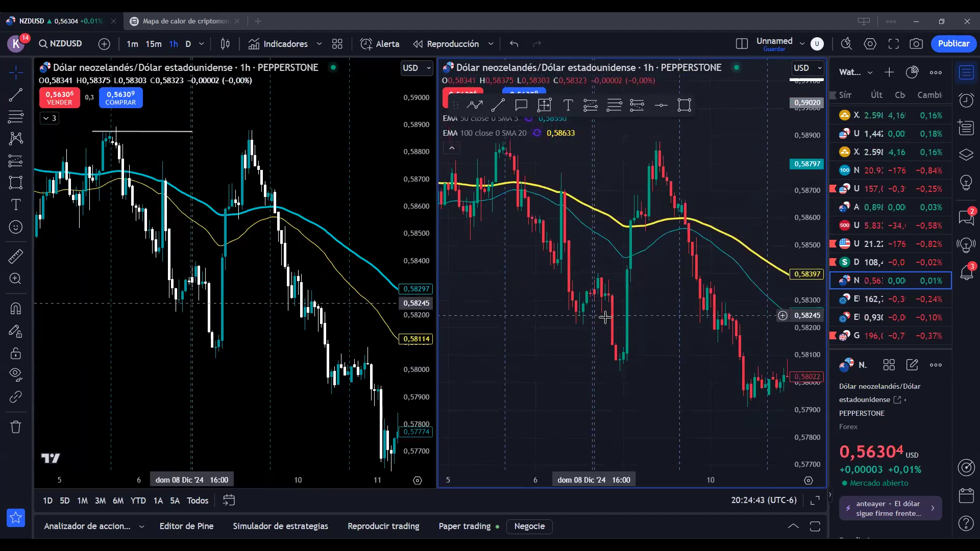Screen dimensions: 980x551
Task: Open the Editor de Pine tab
Action: point(186,526)
